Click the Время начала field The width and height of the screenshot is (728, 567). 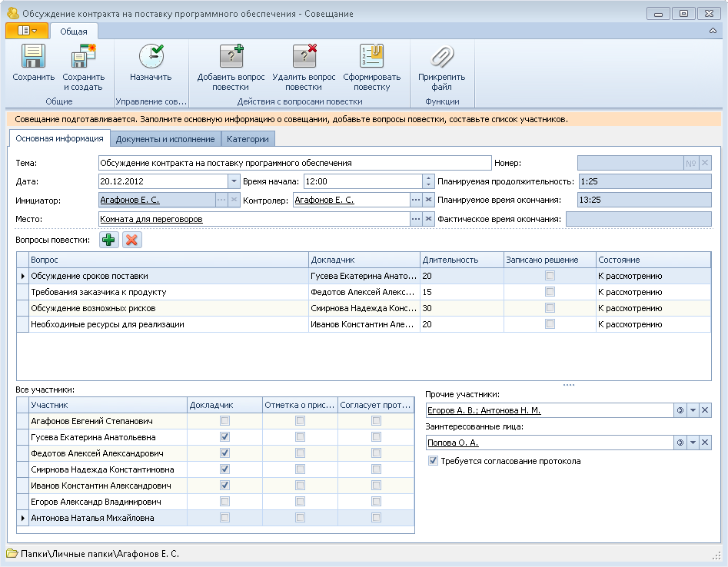click(x=363, y=181)
